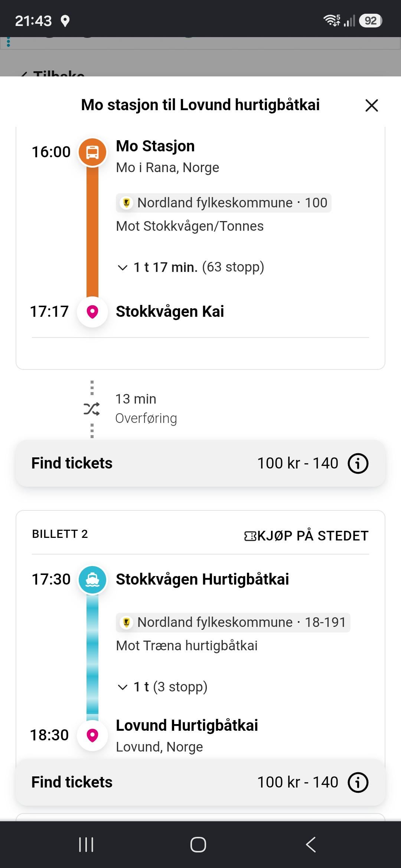Open Nordland fylkeskommune route 18-191 badge

[x=233, y=622]
